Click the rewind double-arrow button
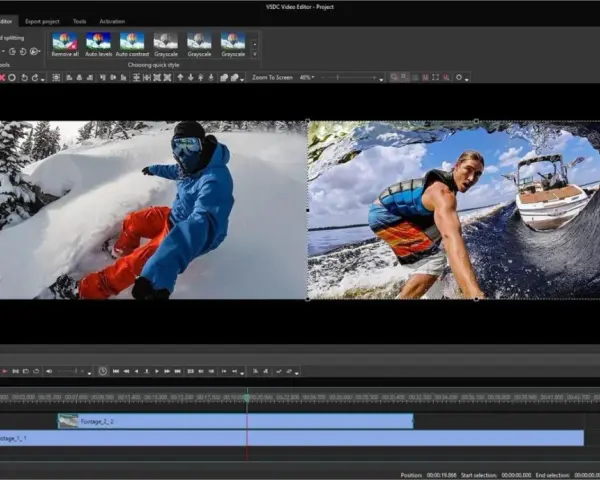Screen dimensions: 600x480 126,371
